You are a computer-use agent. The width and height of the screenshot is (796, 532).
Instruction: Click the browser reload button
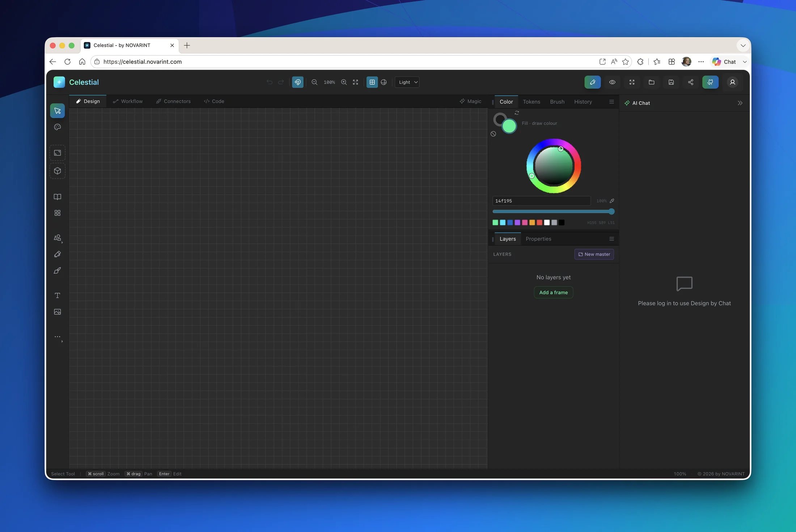coord(67,62)
